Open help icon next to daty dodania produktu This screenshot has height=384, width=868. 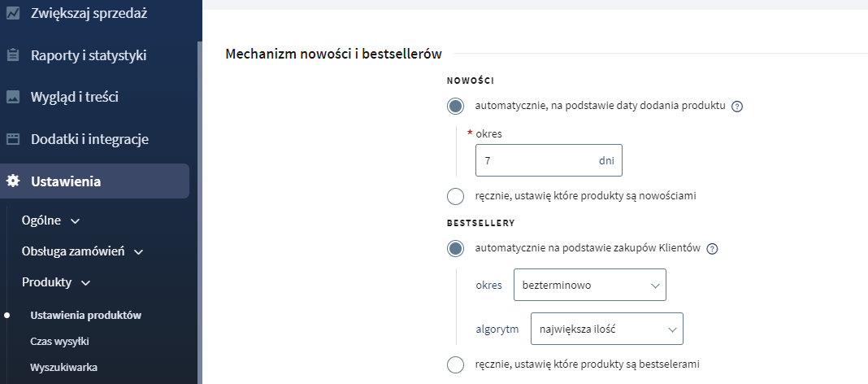pos(737,107)
